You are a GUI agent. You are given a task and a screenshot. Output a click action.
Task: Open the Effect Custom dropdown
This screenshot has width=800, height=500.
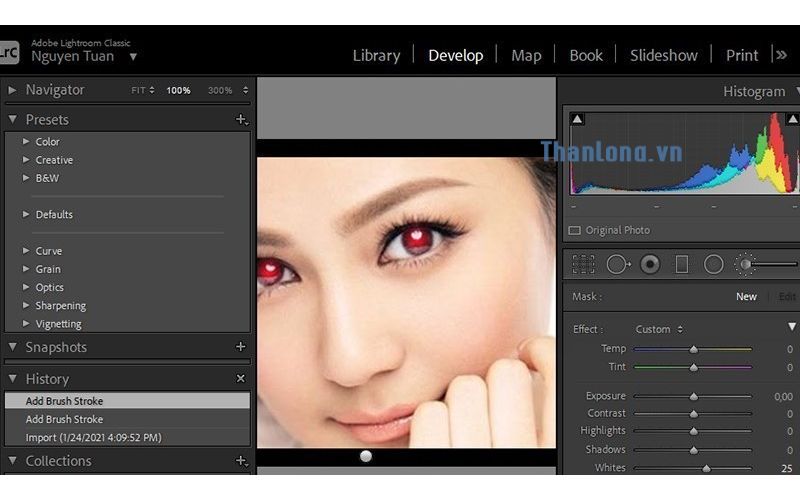pyautogui.click(x=659, y=329)
